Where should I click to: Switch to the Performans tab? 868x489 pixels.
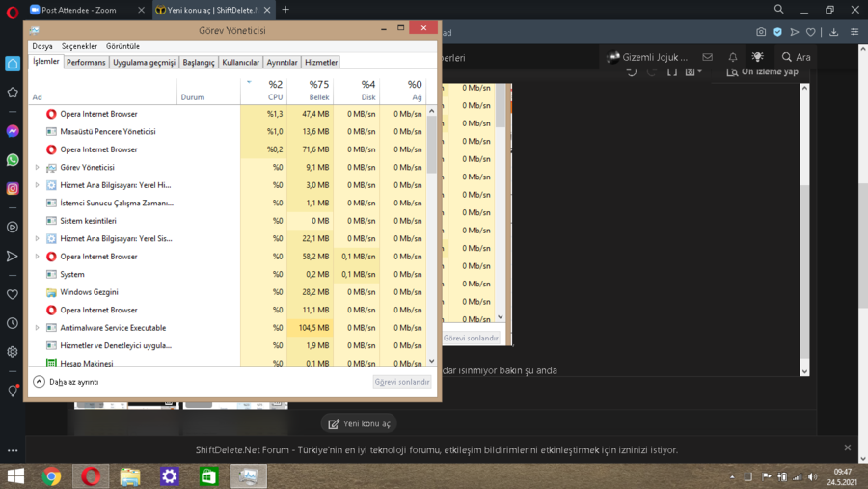[x=86, y=62]
